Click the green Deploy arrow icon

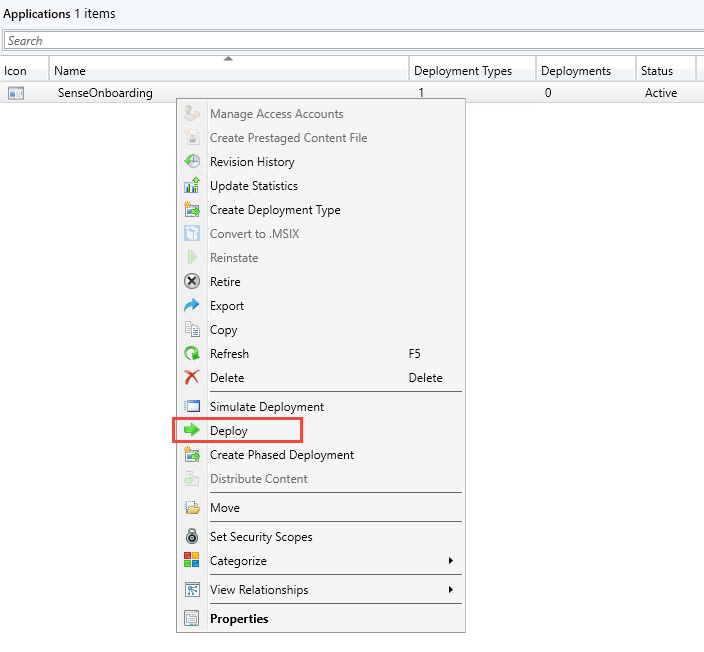click(x=193, y=431)
